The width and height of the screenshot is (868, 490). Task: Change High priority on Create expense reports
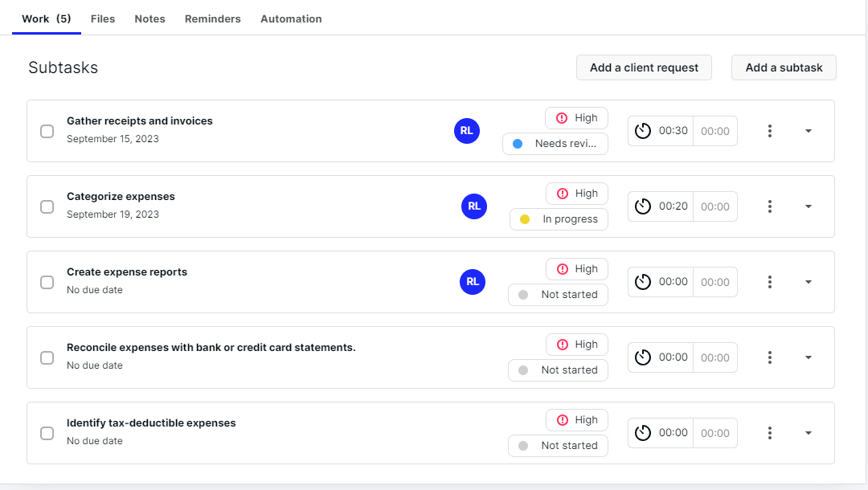pyautogui.click(x=577, y=269)
